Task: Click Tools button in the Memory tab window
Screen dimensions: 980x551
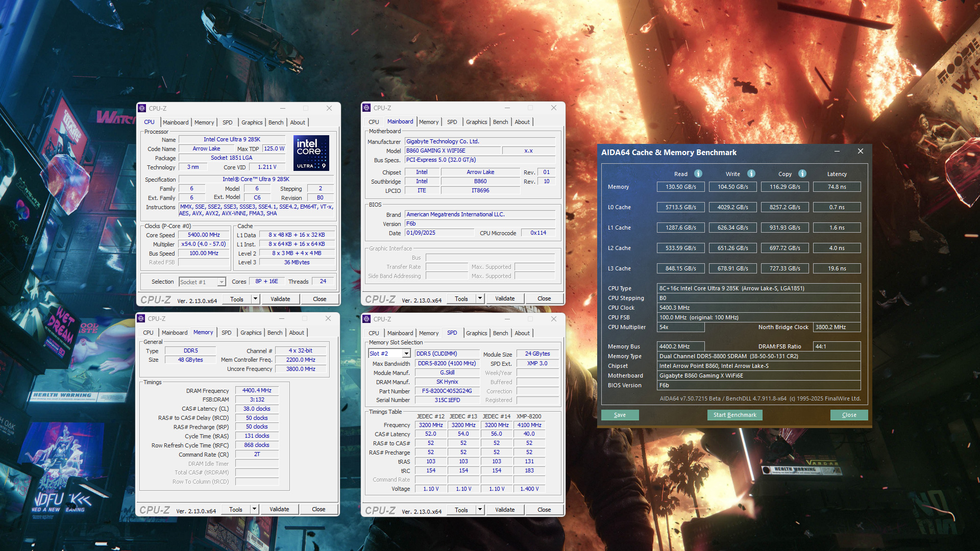Action: click(x=236, y=509)
